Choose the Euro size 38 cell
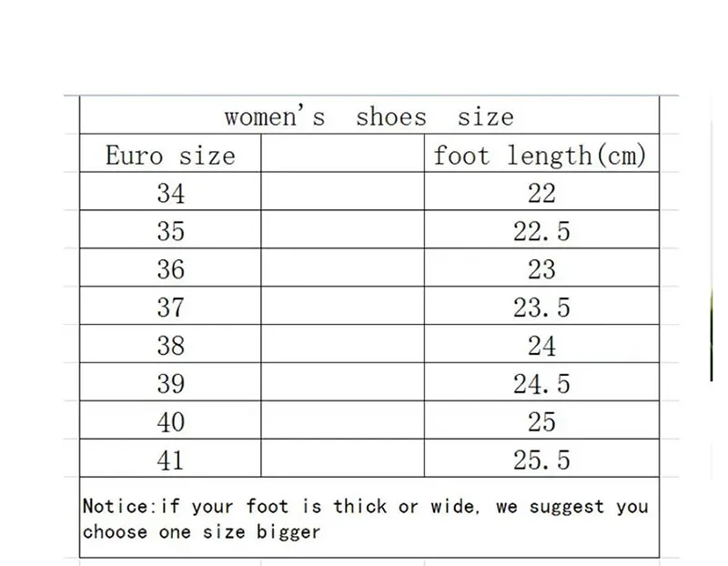The image size is (728, 566). click(x=170, y=346)
